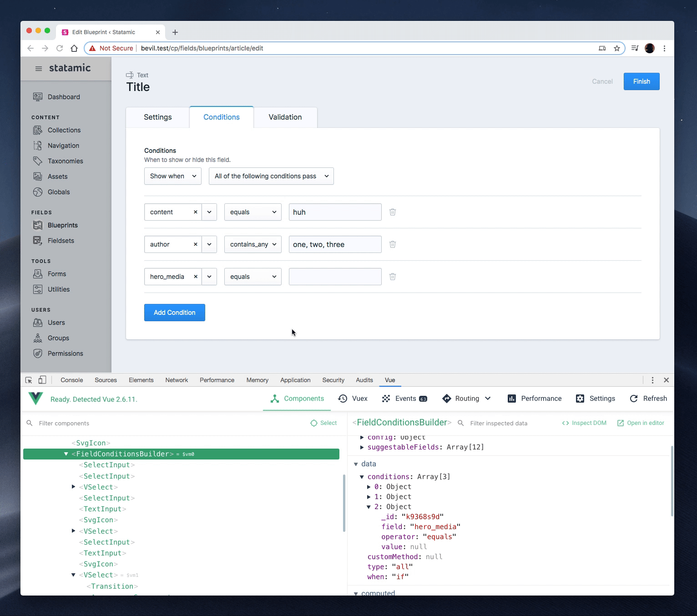Screen dimensions: 697x616
Task: Click the Blueprints sidebar icon
Action: point(38,225)
